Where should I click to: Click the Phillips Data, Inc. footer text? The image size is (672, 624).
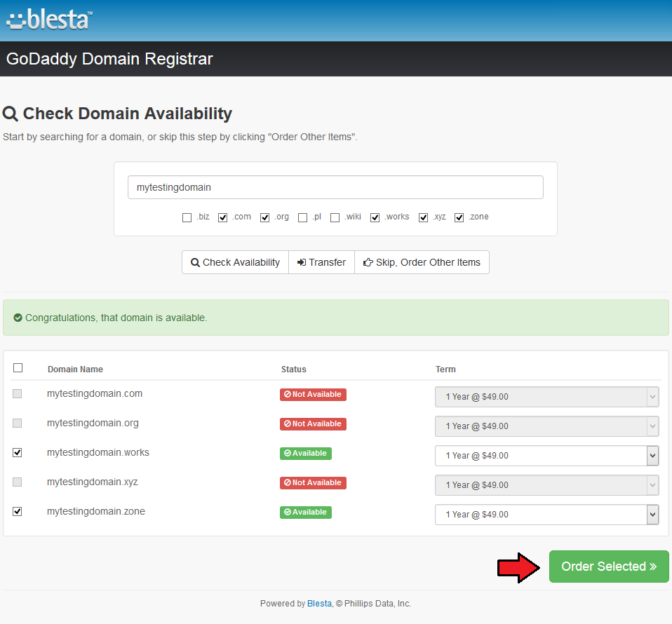(377, 604)
